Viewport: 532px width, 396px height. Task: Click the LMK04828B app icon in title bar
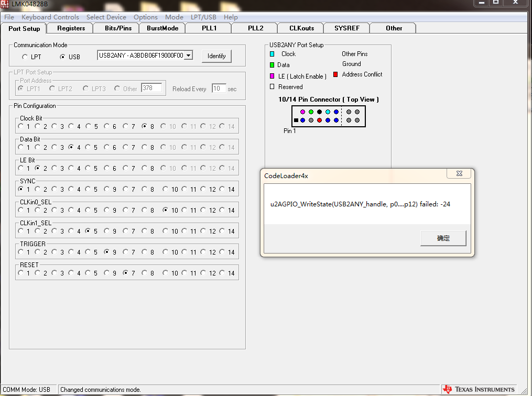(4, 4)
